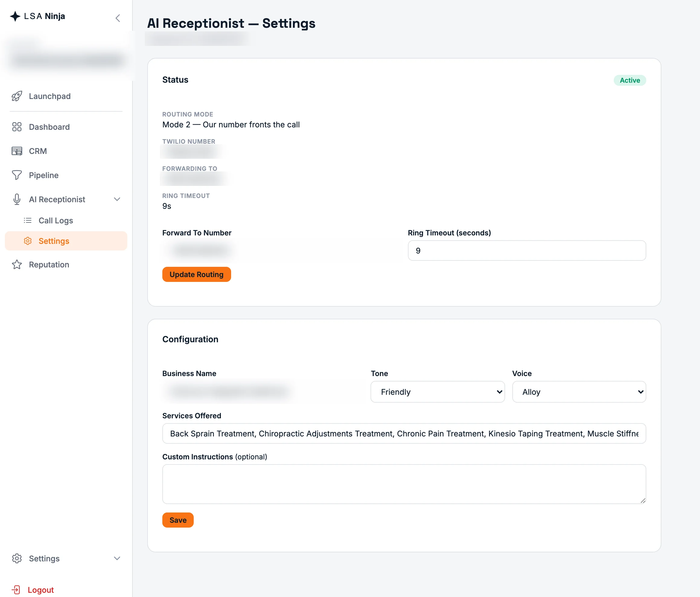Collapse the AI Receptionist submenu chevron
Screen dimensions: 700x597
pos(117,199)
